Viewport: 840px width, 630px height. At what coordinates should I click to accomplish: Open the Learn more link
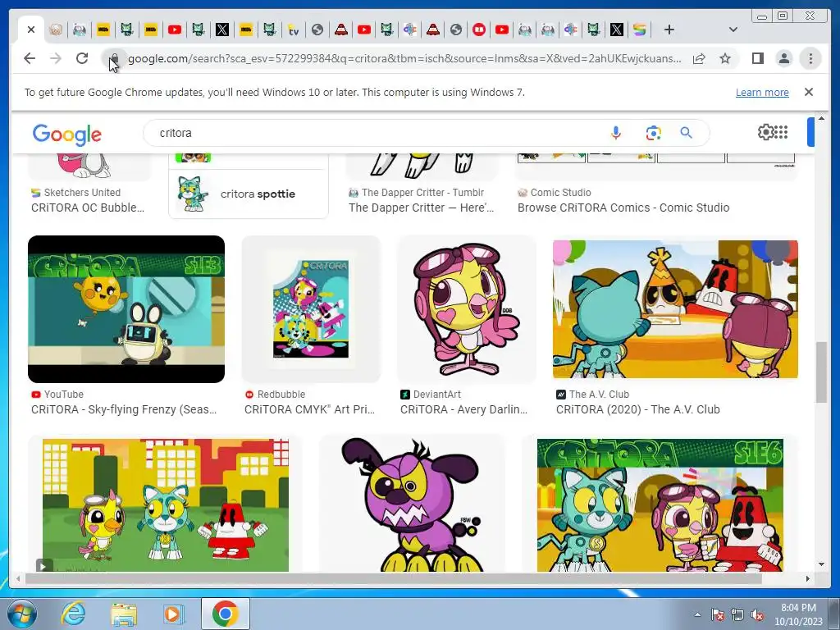pyautogui.click(x=762, y=92)
